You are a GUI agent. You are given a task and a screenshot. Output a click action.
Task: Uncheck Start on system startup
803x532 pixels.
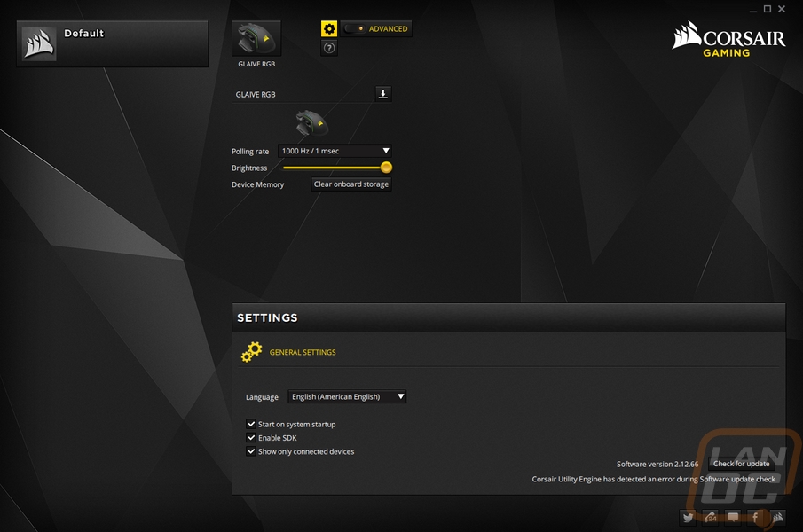pos(251,424)
